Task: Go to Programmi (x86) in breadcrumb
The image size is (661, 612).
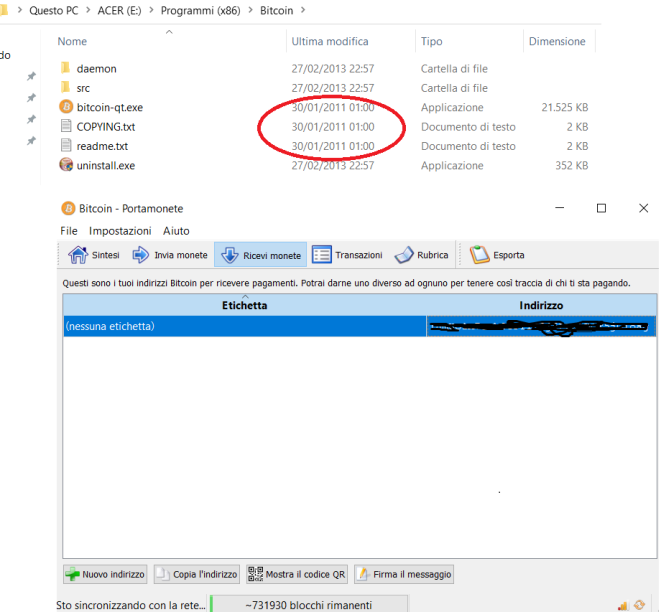Action: point(200,11)
